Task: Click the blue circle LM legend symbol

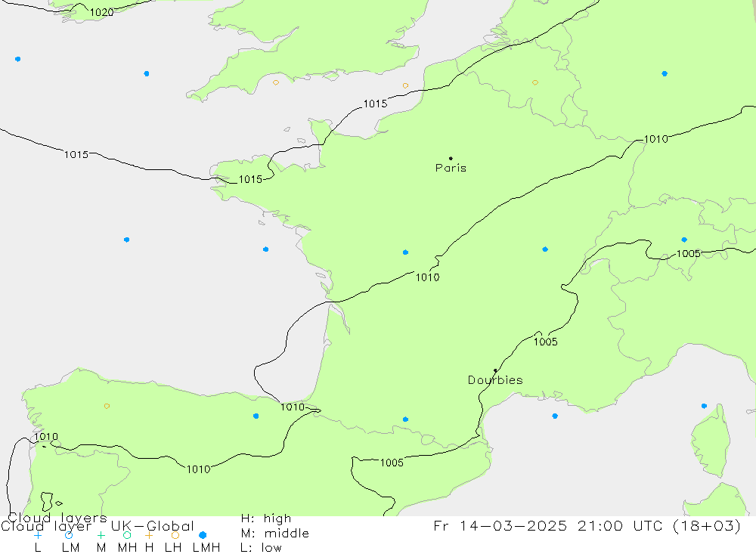Action: 69,535
